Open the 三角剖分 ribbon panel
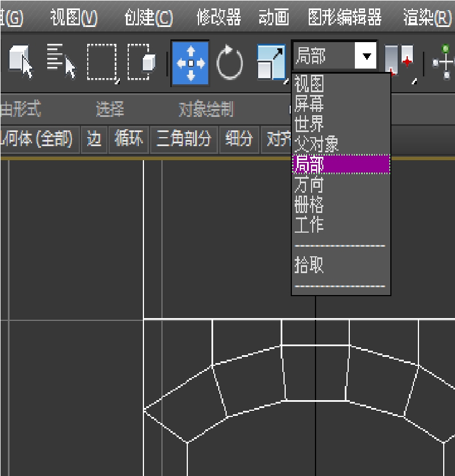Image resolution: width=455 pixels, height=476 pixels. point(184,139)
